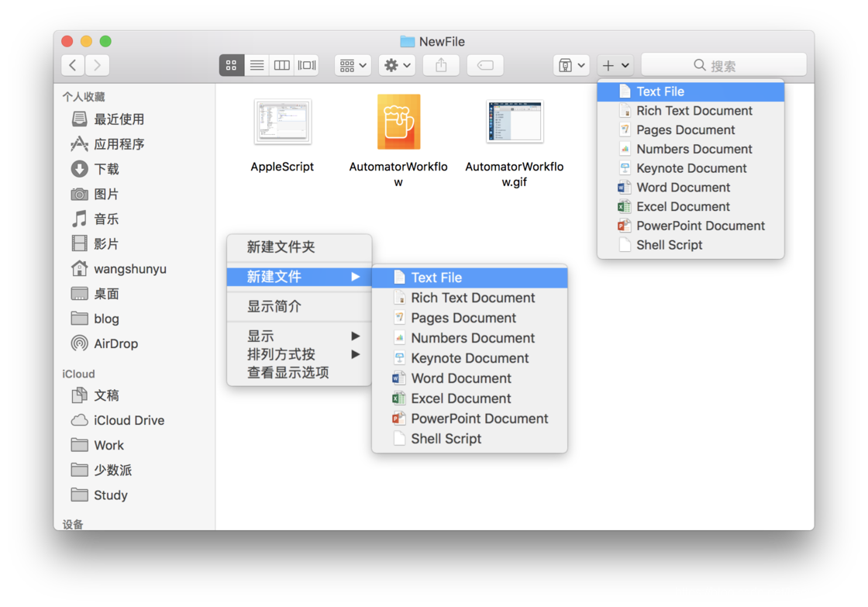This screenshot has height=607, width=868.
Task: Choose 新建文件 in the context menu
Action: click(x=299, y=276)
